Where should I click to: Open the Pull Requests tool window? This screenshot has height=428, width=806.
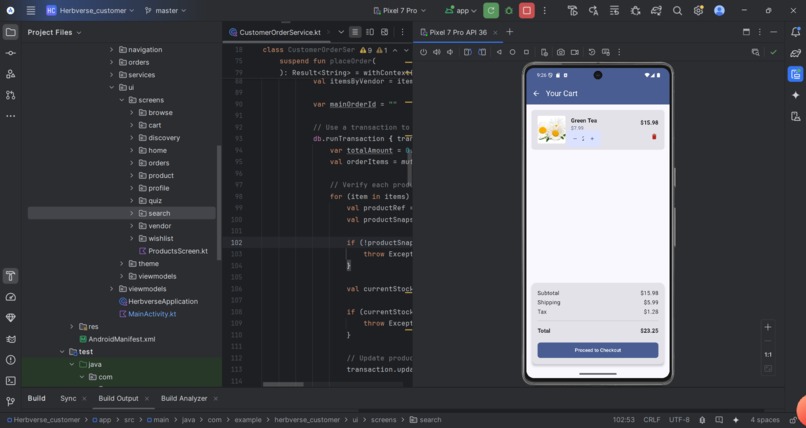(10, 95)
